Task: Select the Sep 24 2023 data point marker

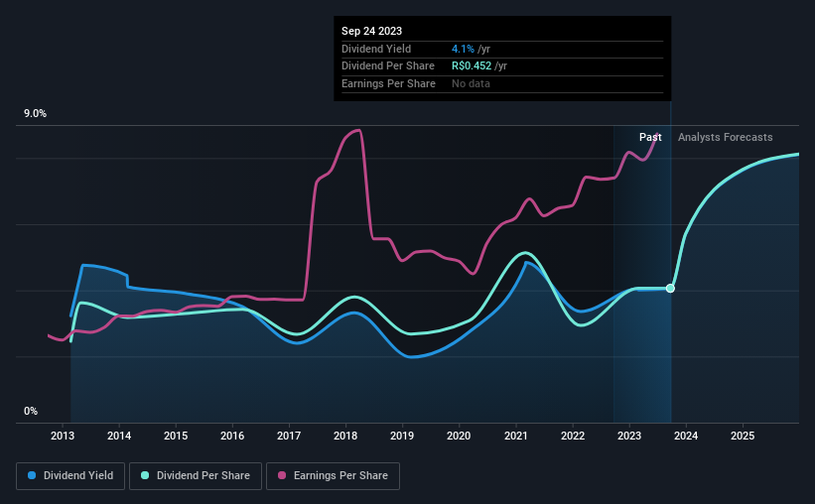Action: [x=670, y=289]
